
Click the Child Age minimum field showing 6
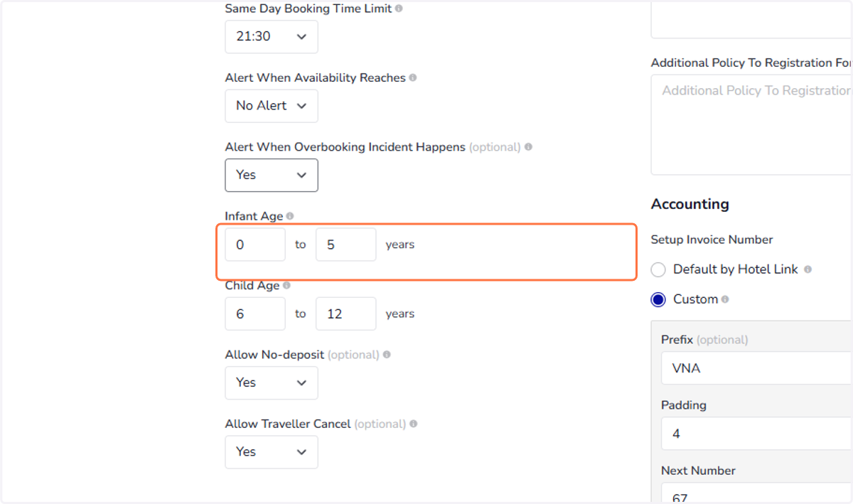255,313
